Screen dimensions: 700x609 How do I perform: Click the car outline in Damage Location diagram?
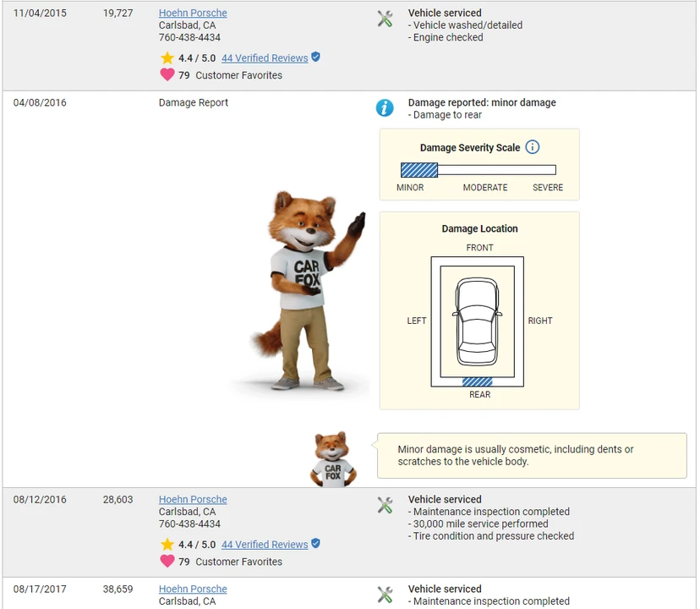coord(477,321)
